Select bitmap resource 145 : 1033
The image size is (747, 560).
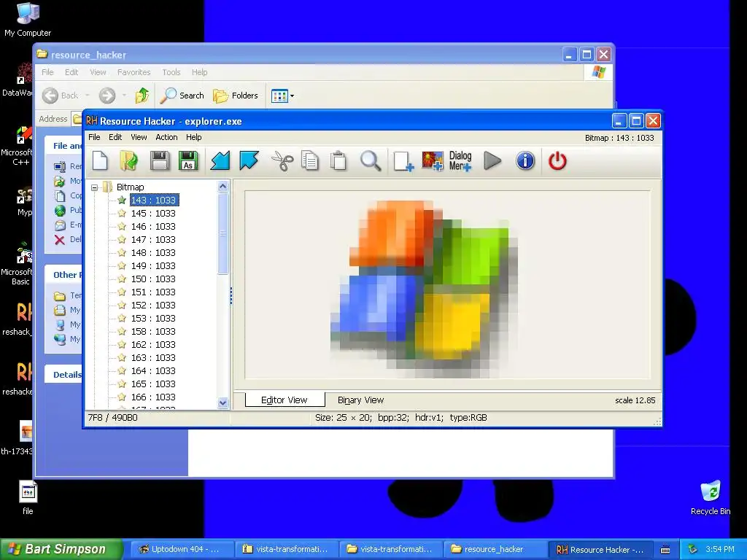click(153, 214)
